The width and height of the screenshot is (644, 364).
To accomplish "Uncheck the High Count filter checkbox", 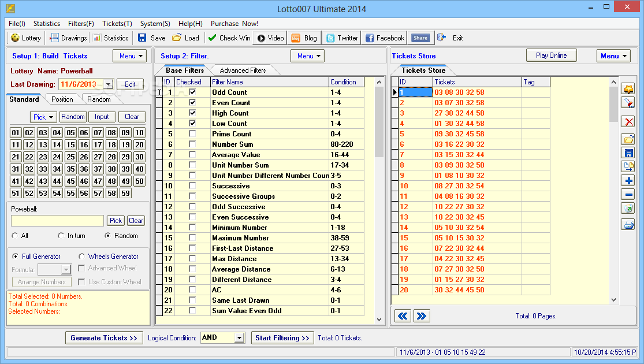I will [x=192, y=113].
